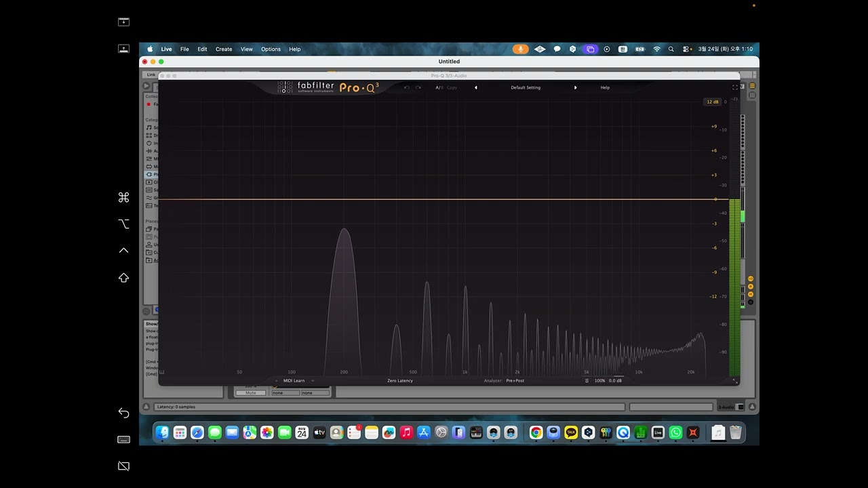Image resolution: width=868 pixels, height=488 pixels.
Task: Expand the MIDI Learn dropdown arrow
Action: tap(313, 381)
